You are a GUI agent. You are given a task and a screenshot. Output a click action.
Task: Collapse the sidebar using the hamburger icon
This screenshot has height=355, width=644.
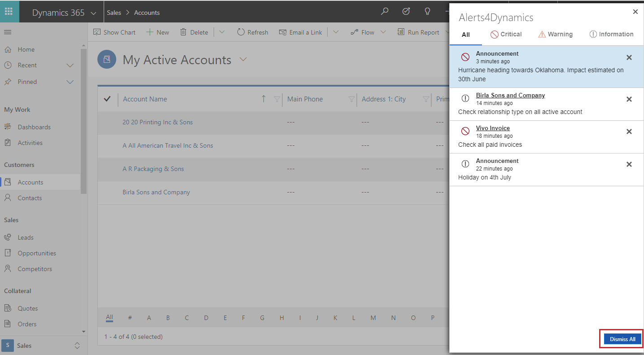(x=8, y=32)
